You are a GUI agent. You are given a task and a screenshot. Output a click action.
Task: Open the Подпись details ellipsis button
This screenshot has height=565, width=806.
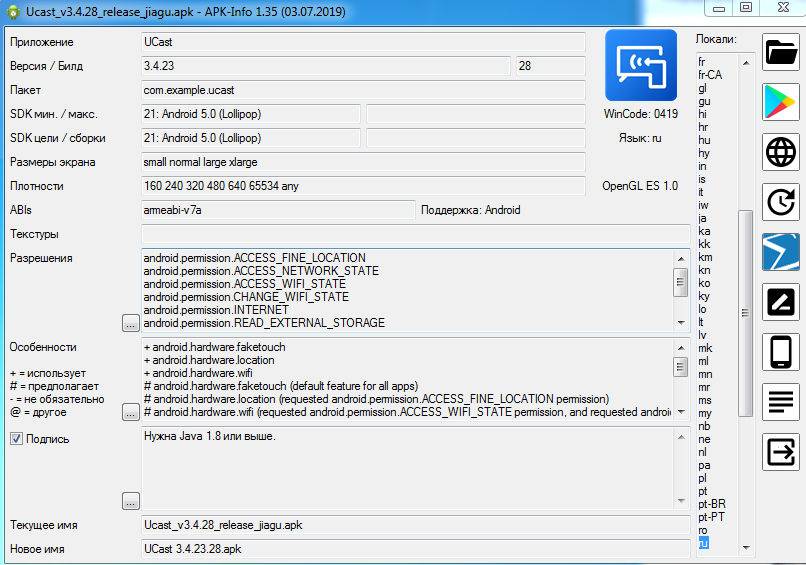[x=131, y=501]
